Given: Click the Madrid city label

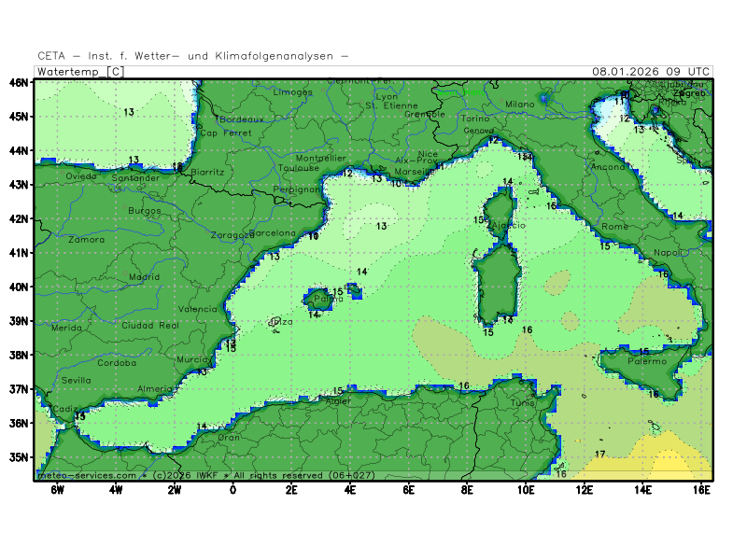Looking at the screenshot, I should click(145, 277).
